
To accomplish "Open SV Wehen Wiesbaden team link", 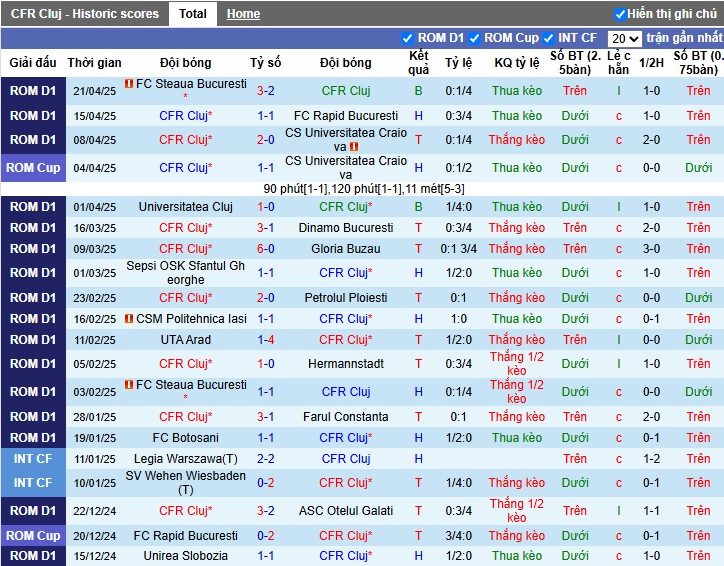I will click(186, 483).
